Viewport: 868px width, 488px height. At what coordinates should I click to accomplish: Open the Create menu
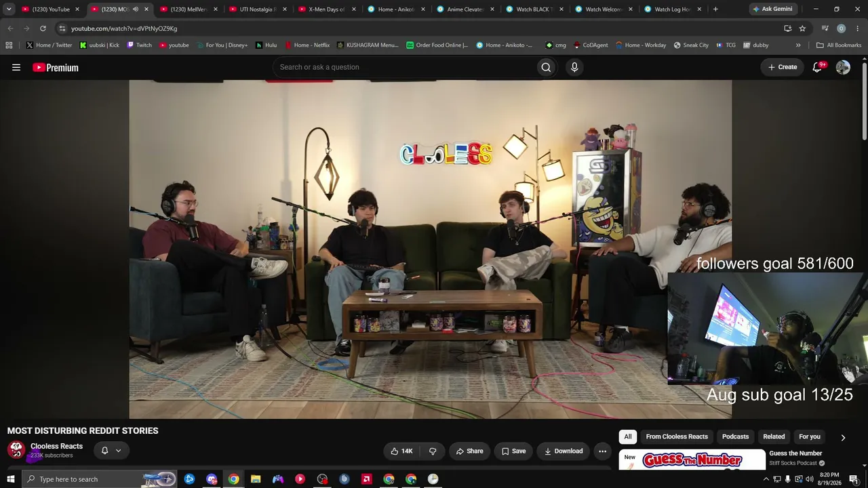783,67
